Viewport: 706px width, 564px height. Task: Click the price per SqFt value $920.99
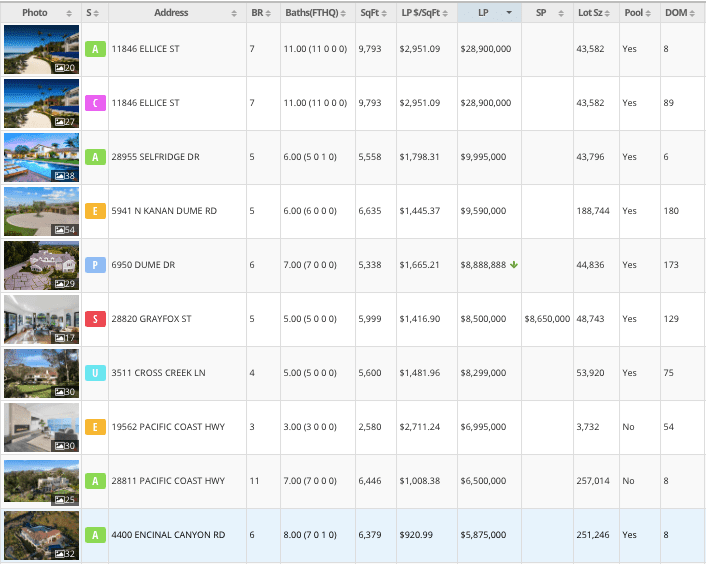point(416,535)
